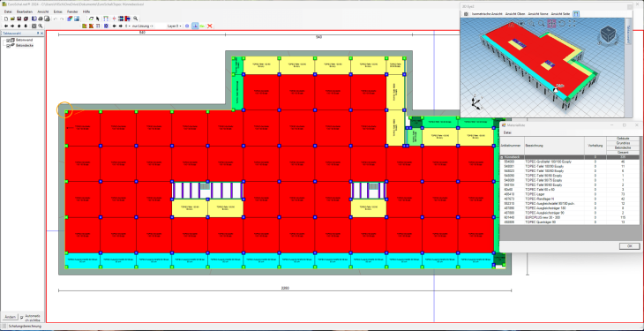Open the nur Lösung dropdown
This screenshot has width=644, height=331.
click(x=143, y=26)
